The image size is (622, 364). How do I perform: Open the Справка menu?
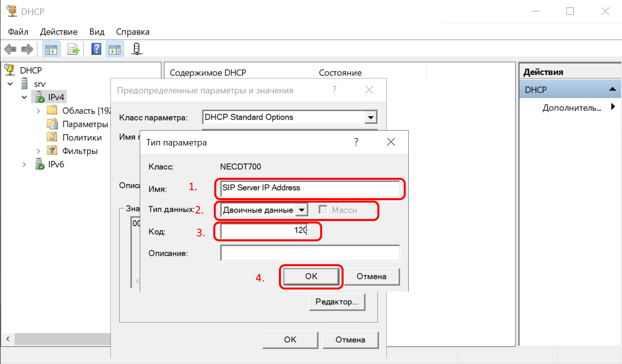click(133, 32)
